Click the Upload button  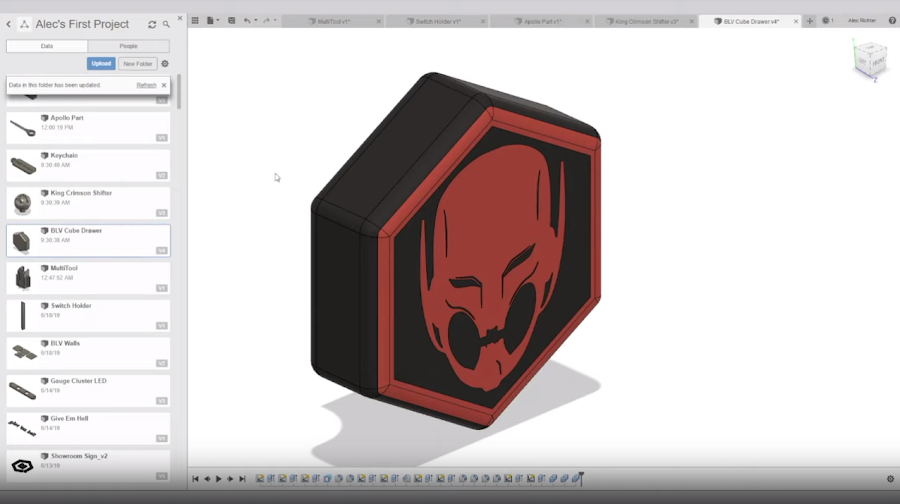(x=101, y=64)
